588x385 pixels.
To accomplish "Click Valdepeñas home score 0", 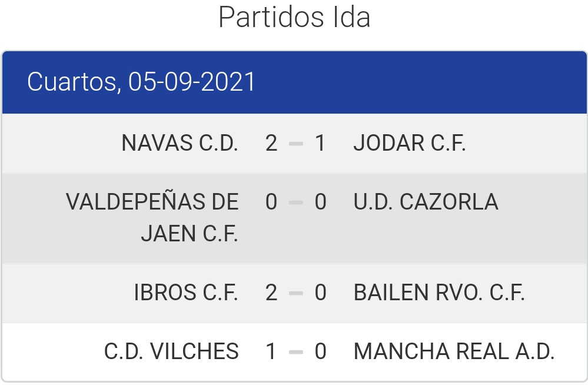I will pos(271,203).
